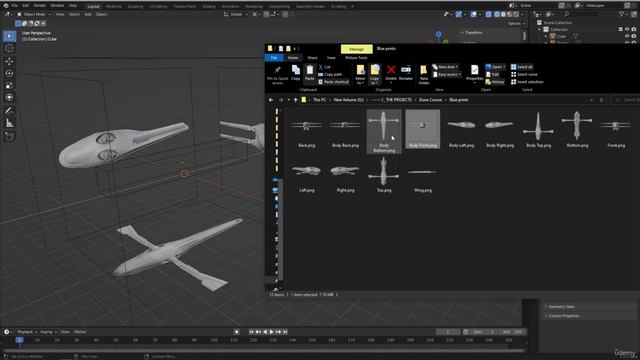The height and width of the screenshot is (360, 640).
Task: Open the Keying dropdown in timeline
Action: pos(48,332)
